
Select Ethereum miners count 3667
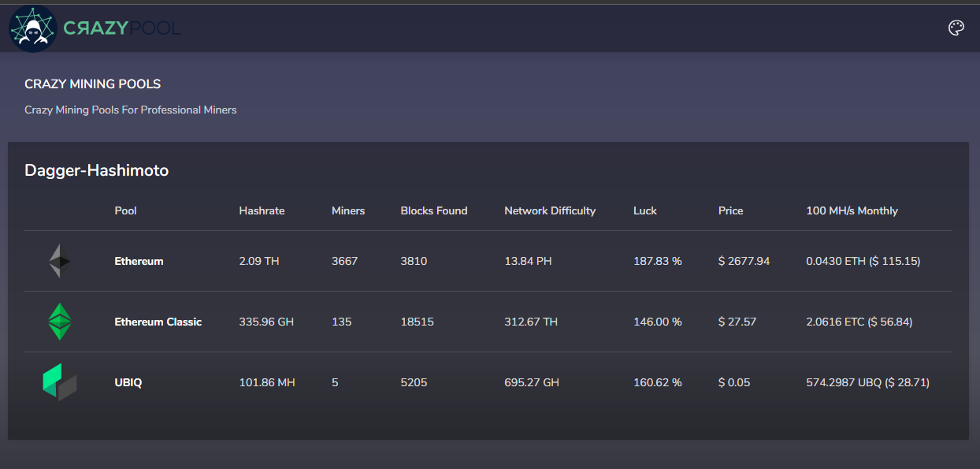345,261
